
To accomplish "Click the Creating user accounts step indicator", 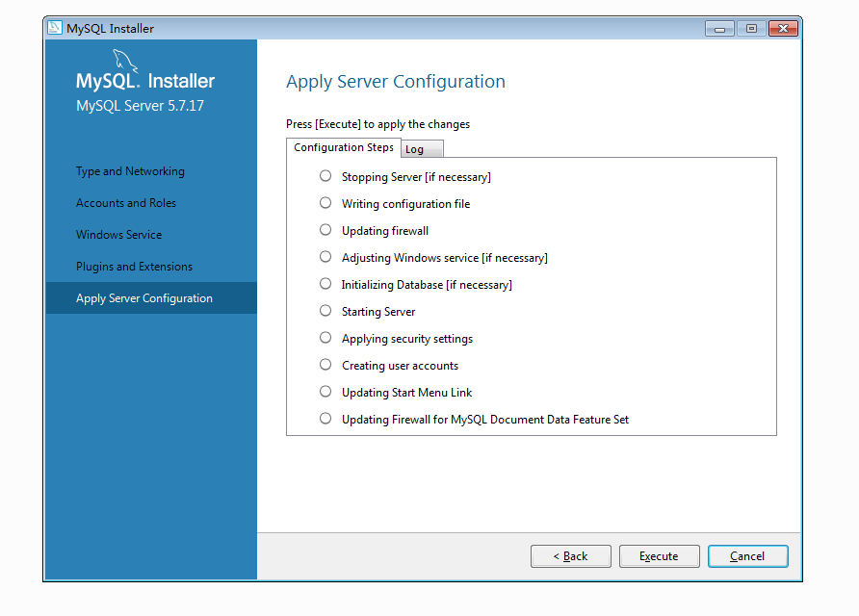I will point(325,364).
